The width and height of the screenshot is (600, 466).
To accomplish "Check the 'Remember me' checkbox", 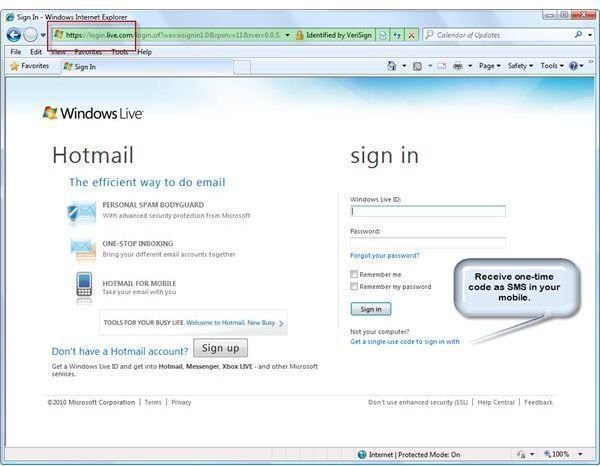I will pos(354,274).
